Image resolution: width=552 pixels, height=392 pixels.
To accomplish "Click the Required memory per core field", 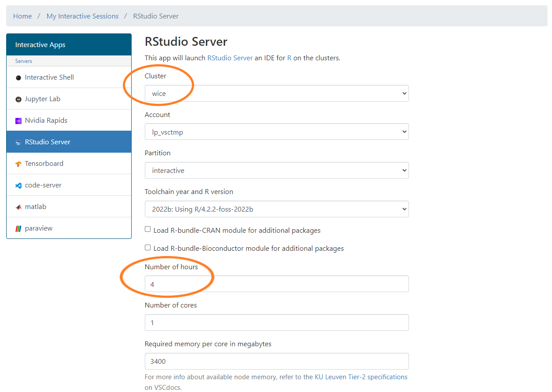I will [276, 361].
